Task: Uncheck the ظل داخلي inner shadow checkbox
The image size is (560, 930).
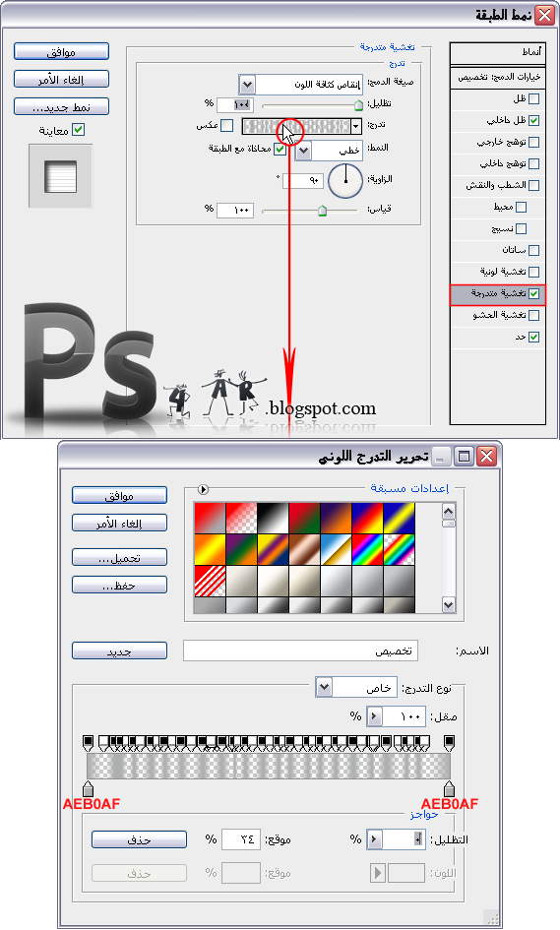Action: tap(533, 120)
